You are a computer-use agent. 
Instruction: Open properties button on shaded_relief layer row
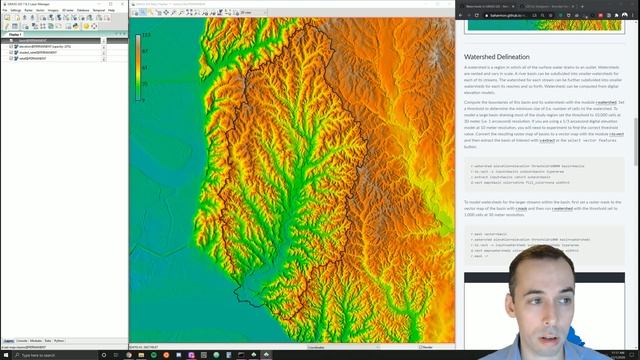point(104,52)
